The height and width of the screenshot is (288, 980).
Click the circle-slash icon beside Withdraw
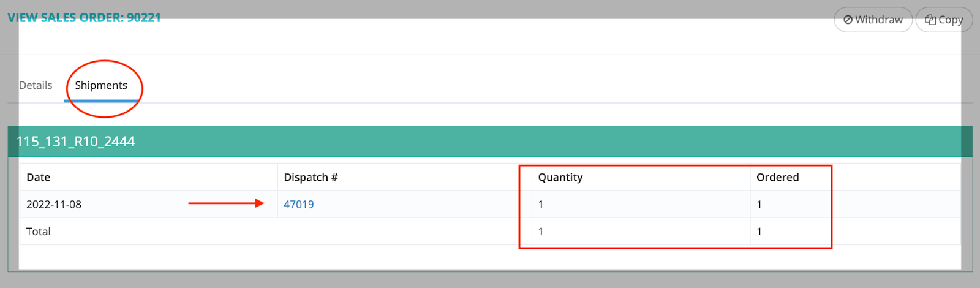click(x=848, y=20)
